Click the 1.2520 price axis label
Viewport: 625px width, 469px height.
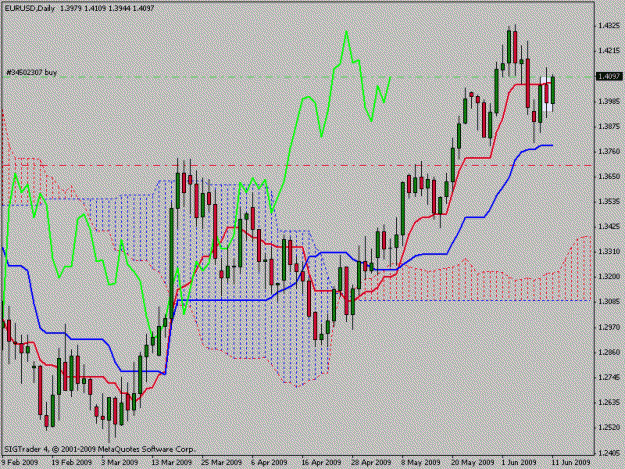609,428
